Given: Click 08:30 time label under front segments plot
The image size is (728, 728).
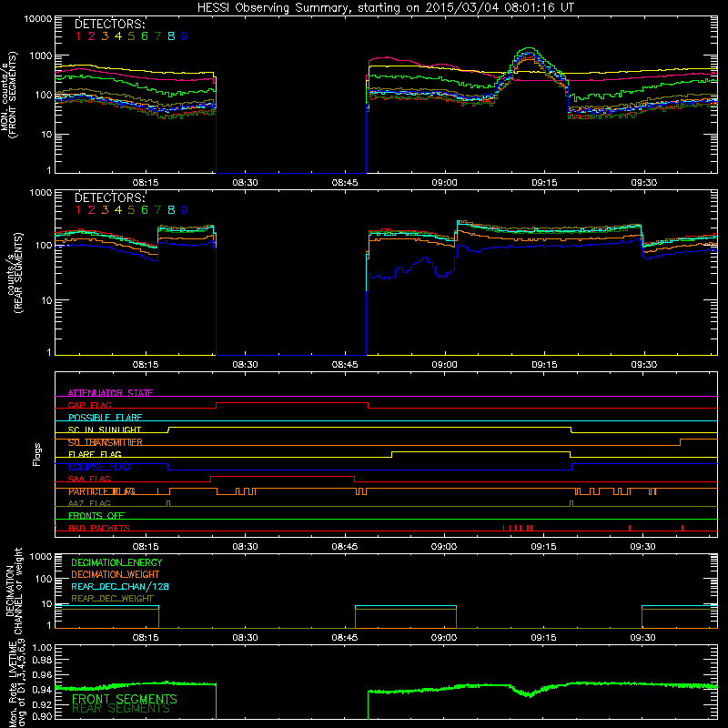Looking at the screenshot, I should click(x=245, y=183).
